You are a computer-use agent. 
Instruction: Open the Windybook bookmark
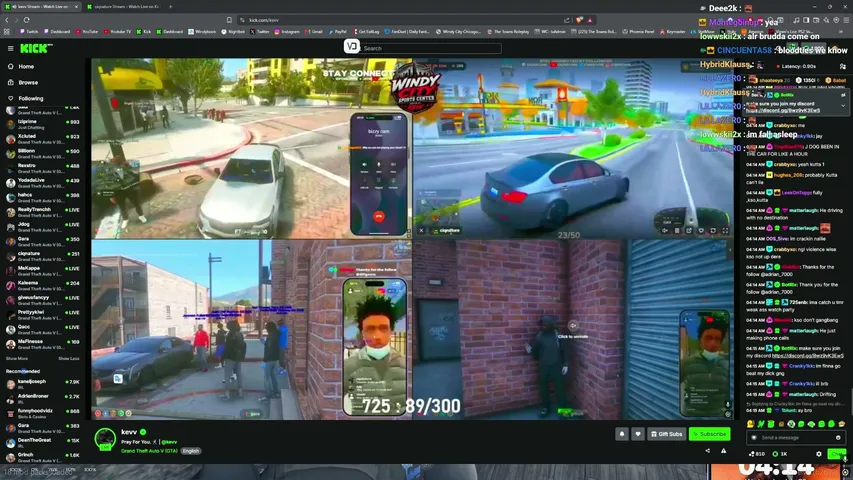(x=202, y=32)
